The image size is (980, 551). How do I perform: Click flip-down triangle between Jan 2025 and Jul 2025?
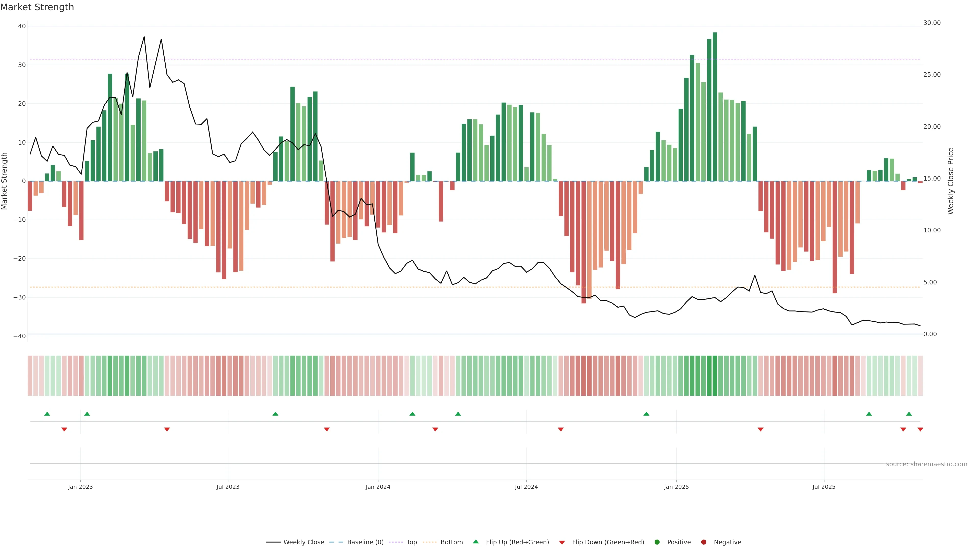click(761, 429)
